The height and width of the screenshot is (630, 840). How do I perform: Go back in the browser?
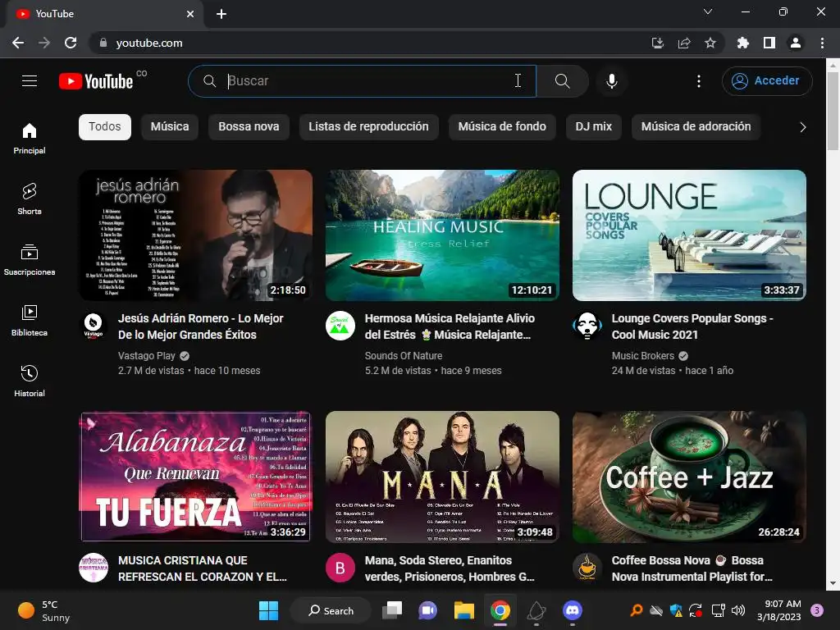[18, 43]
